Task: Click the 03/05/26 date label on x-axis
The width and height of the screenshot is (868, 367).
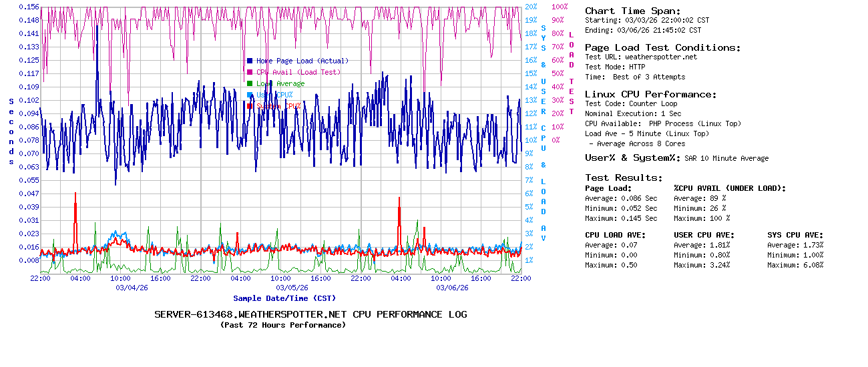Action: click(292, 288)
